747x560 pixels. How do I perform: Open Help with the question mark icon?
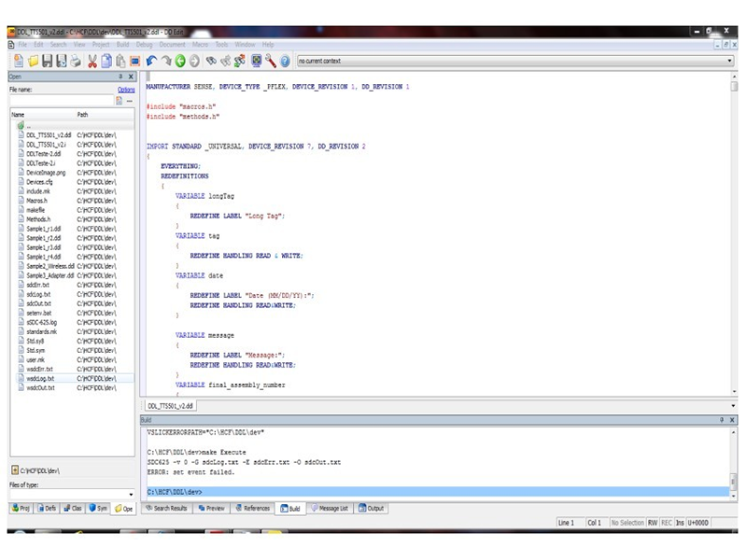click(285, 61)
